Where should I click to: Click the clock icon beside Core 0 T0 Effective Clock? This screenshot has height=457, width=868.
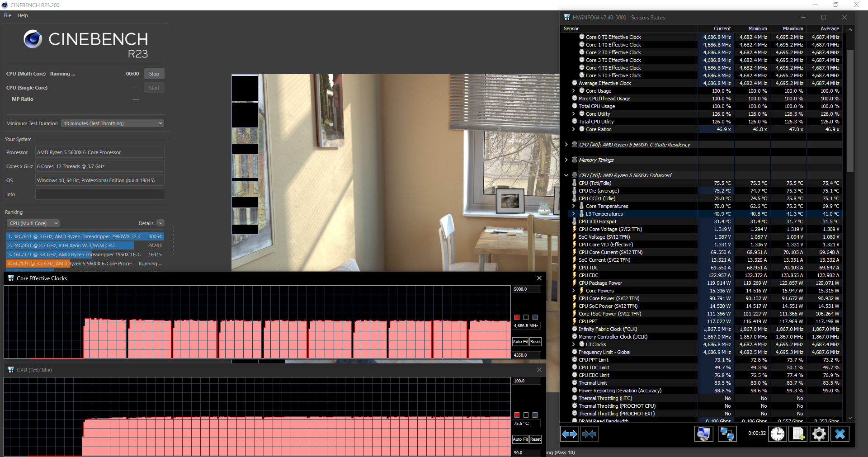(x=582, y=37)
